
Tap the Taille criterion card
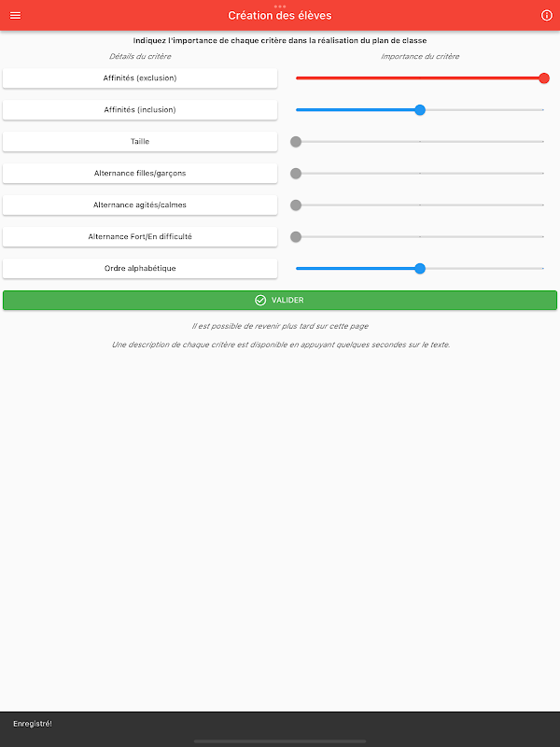click(140, 142)
